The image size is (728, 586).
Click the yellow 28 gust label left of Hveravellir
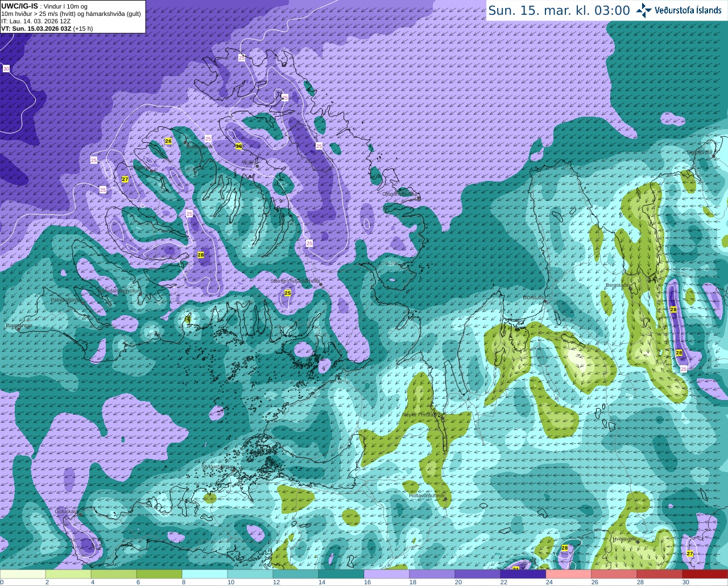pos(565,548)
